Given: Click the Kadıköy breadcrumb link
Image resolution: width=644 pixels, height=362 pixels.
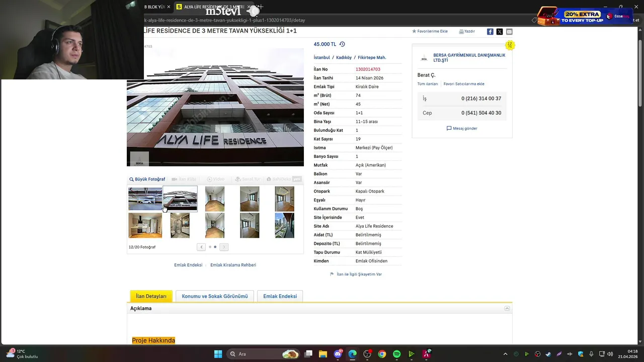Looking at the screenshot, I should [x=344, y=58].
